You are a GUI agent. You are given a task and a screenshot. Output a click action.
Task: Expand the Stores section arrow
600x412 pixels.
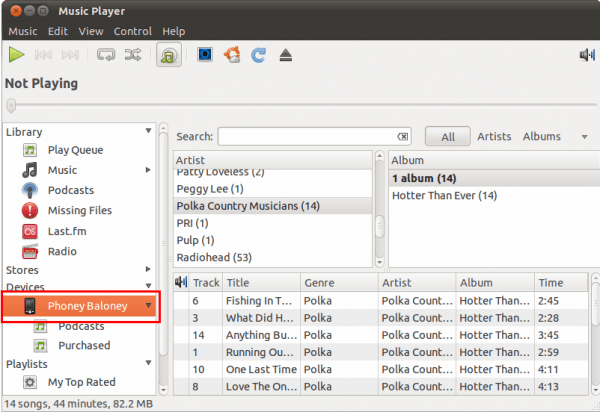tap(148, 269)
